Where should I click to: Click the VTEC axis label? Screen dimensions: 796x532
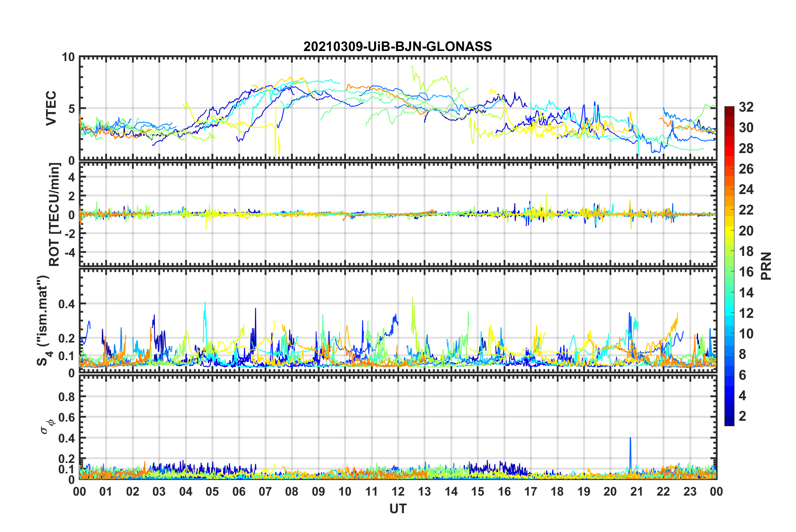(51, 108)
